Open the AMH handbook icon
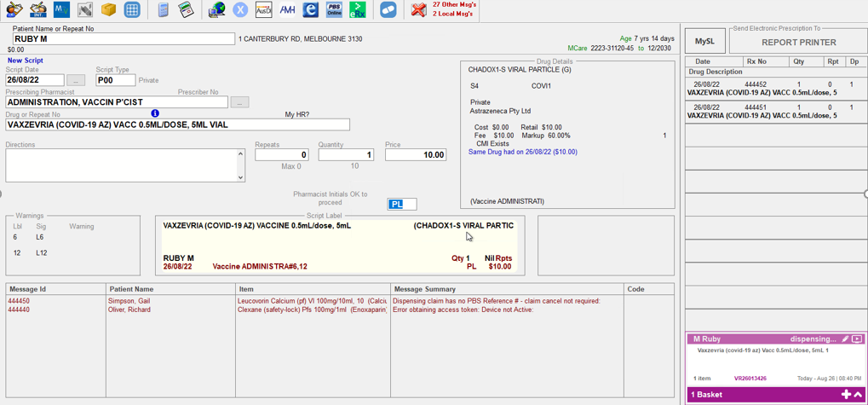This screenshot has height=405, width=868. pos(287,9)
